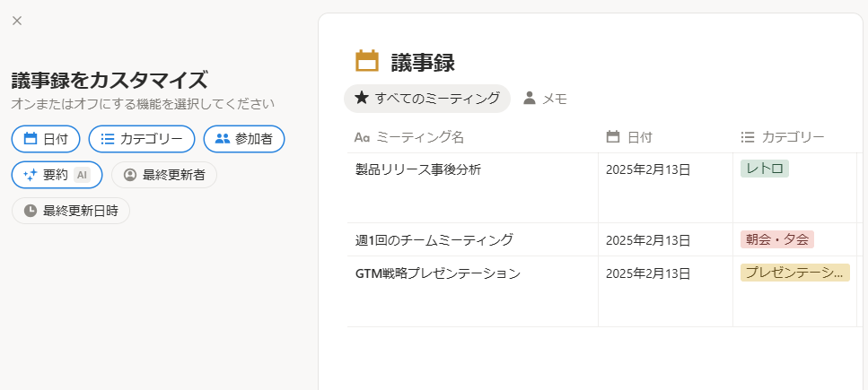
Task: Open the GTM戦略プレゼンテーション row
Action: pos(438,273)
